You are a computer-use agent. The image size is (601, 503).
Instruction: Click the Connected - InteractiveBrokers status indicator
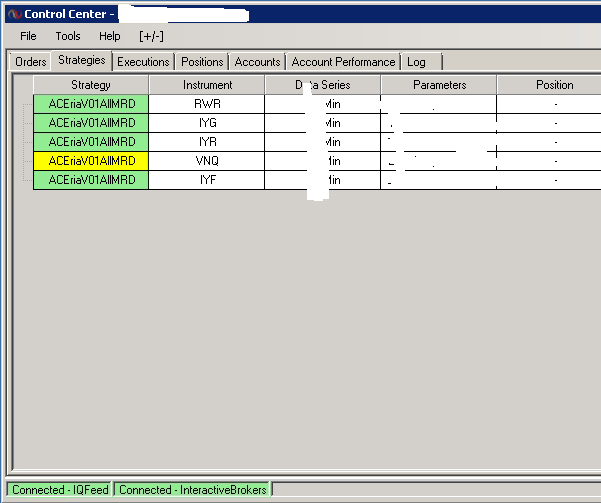[x=192, y=490]
